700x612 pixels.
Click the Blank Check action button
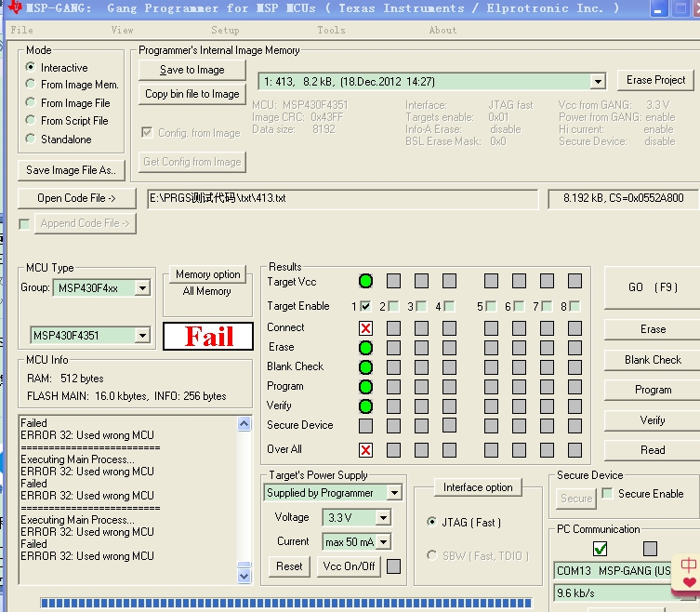click(653, 360)
